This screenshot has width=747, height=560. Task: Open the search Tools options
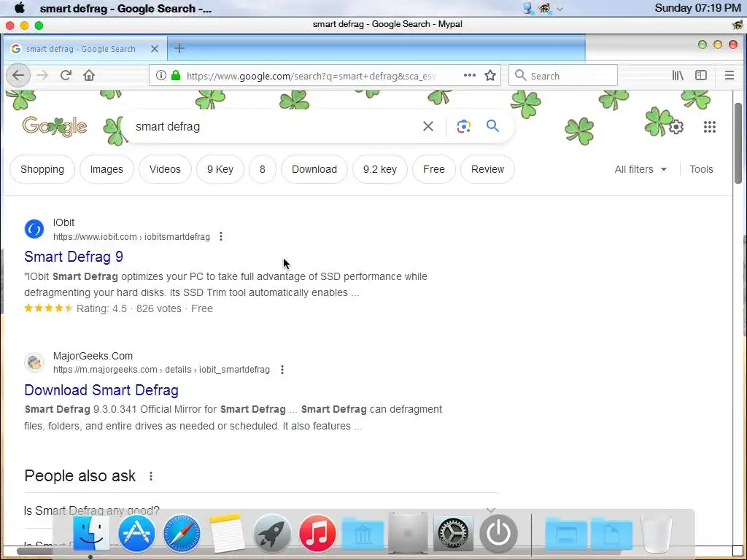tap(701, 169)
